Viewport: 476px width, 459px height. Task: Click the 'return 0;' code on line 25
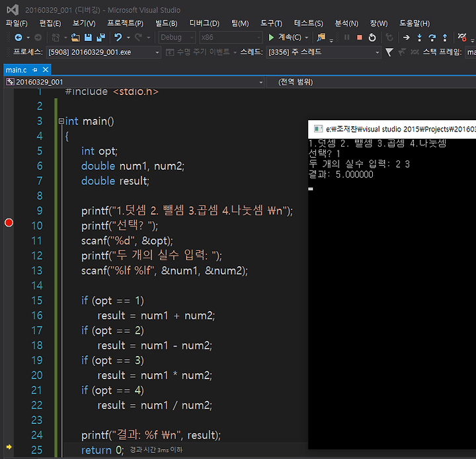[102, 450]
